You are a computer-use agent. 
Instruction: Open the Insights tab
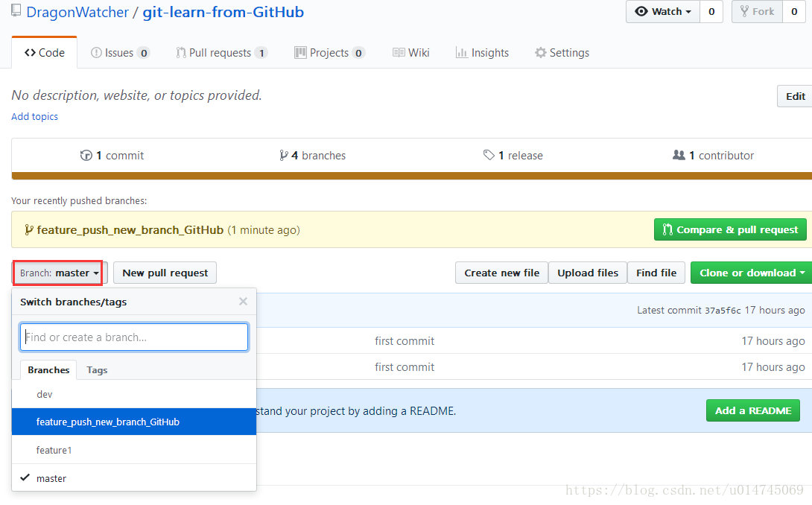click(482, 53)
